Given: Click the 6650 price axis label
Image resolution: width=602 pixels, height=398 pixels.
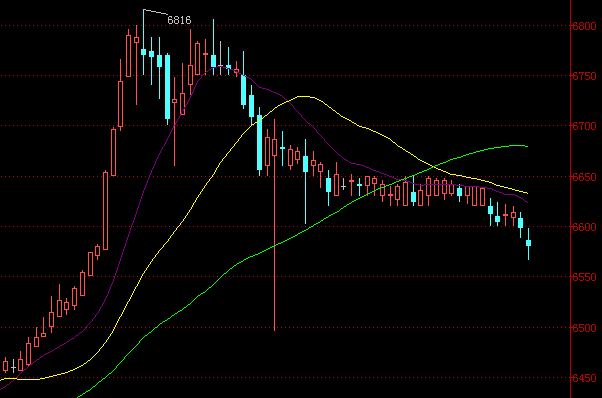Looking at the screenshot, I should pos(584,177).
